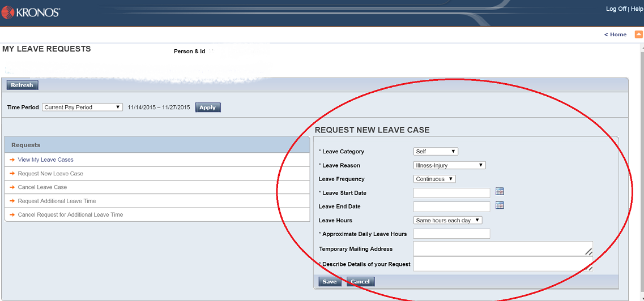Click the Describe Details of your Request box
This screenshot has width=644, height=301.
(x=503, y=264)
